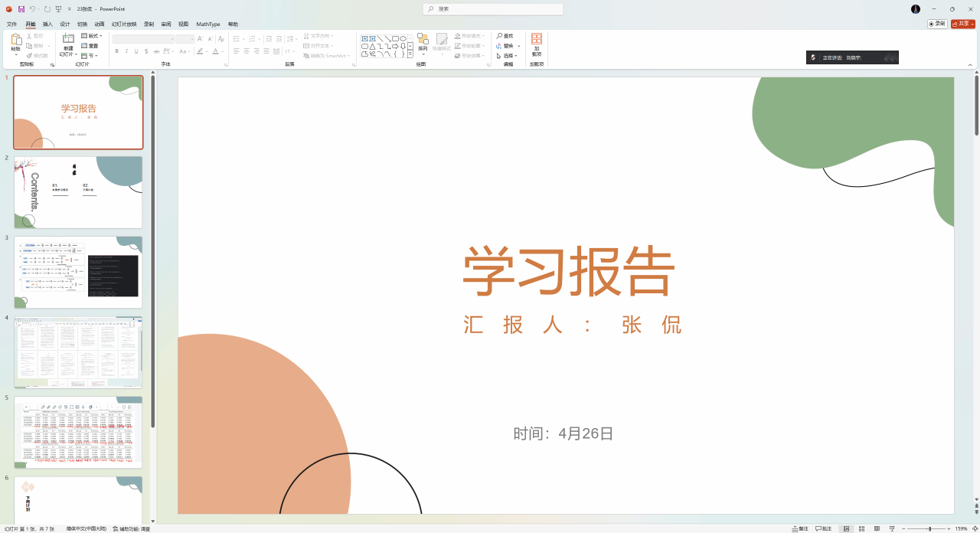Toggle Italic formatting
Image resolution: width=980 pixels, height=533 pixels.
(x=127, y=51)
